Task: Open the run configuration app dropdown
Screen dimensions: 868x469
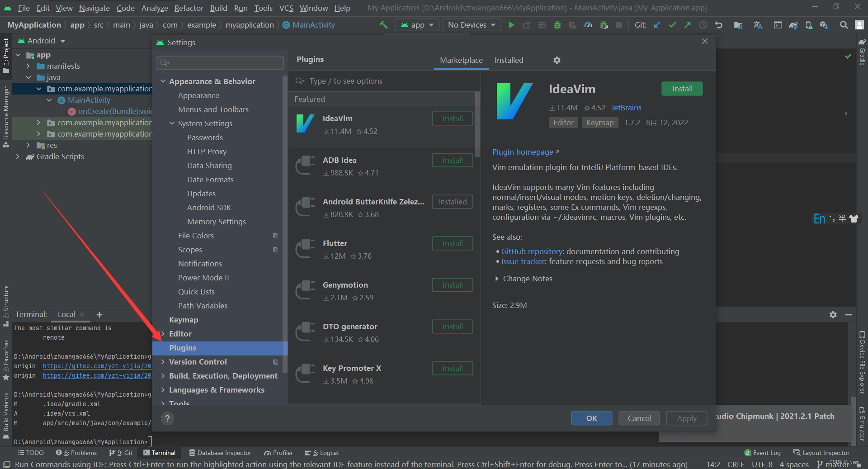Action: tap(417, 25)
